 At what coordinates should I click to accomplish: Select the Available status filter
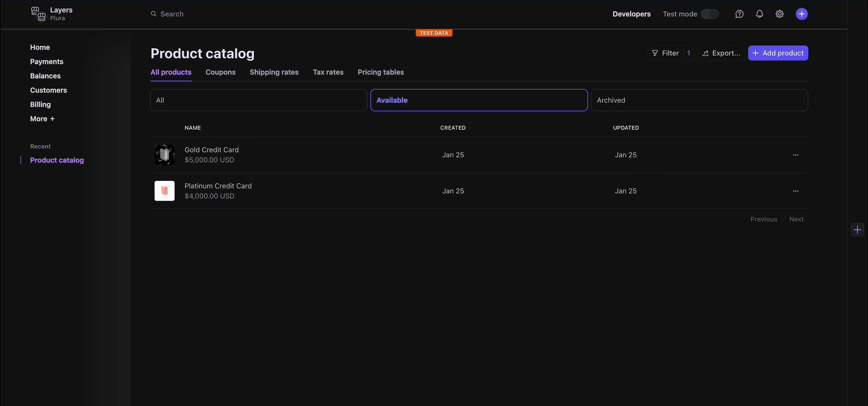[479, 100]
